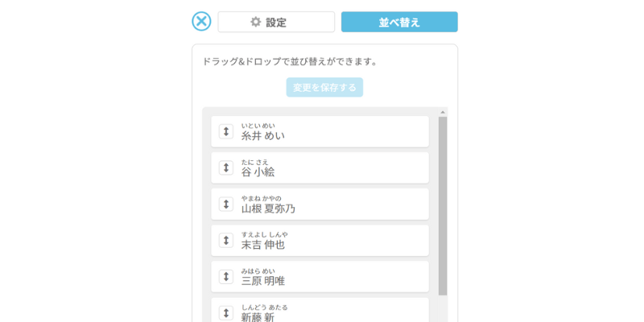The image size is (644, 322).
Task: Click the 変更を保存する button
Action: pos(324,87)
